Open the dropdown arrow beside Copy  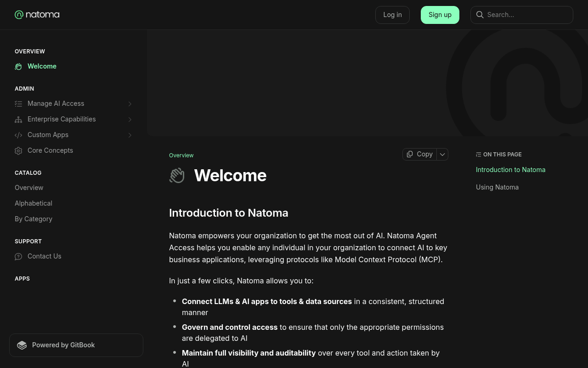click(442, 154)
